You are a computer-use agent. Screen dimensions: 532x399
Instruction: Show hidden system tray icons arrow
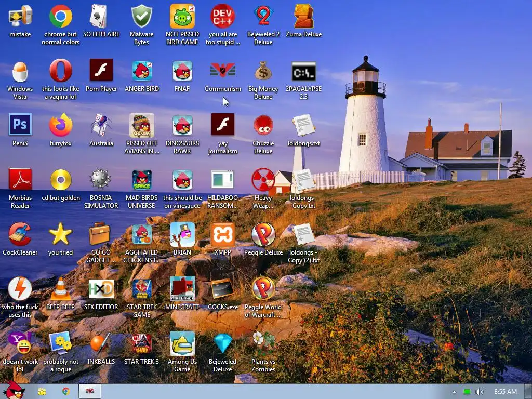(x=454, y=392)
